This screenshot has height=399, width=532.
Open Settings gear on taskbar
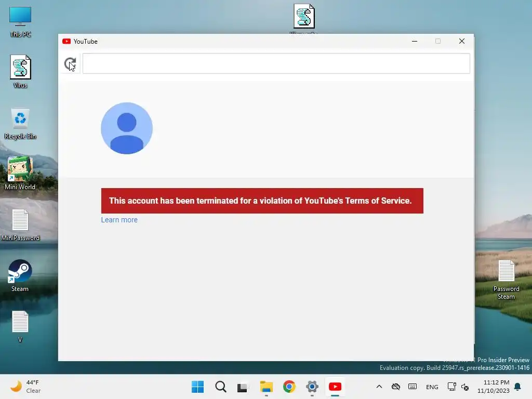(312, 387)
